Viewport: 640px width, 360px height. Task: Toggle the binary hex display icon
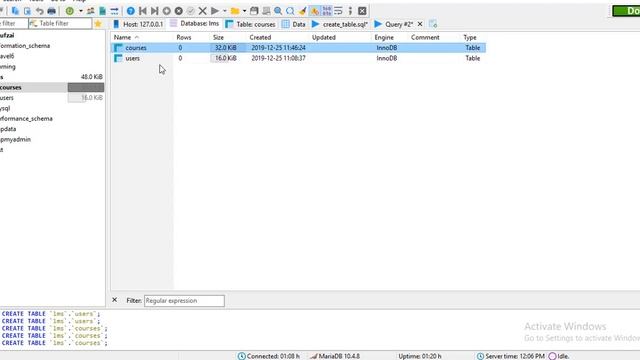[327, 11]
